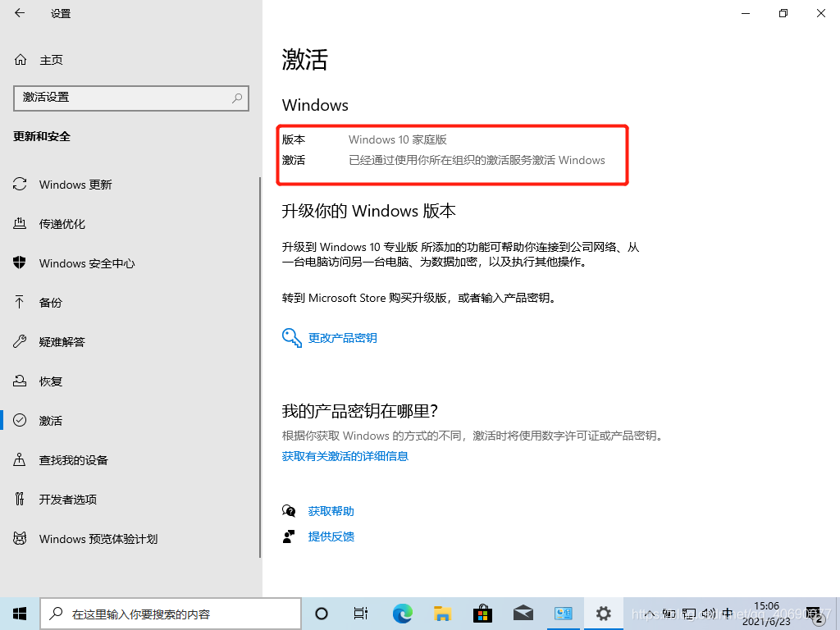
Task: Minimize the Settings window
Action: [x=745, y=13]
